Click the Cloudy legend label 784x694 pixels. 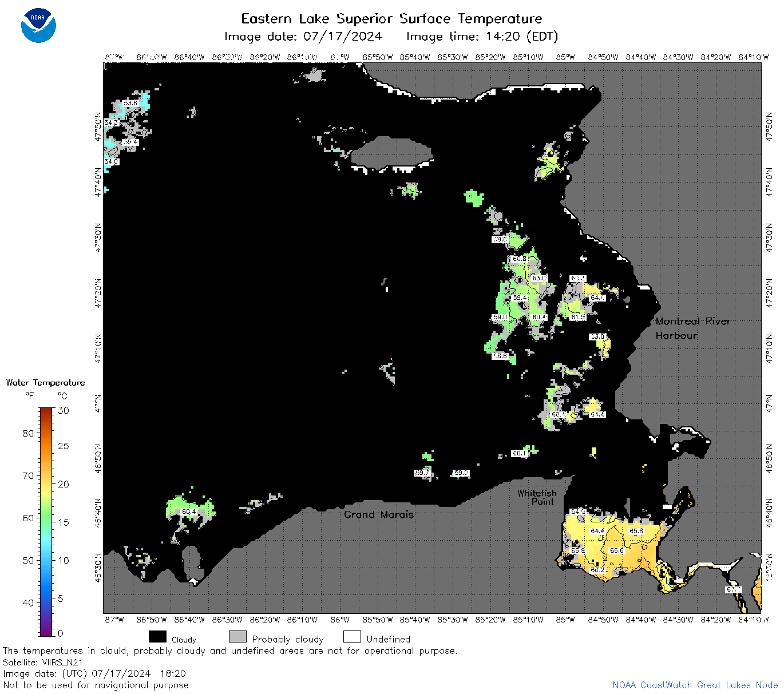[184, 640]
